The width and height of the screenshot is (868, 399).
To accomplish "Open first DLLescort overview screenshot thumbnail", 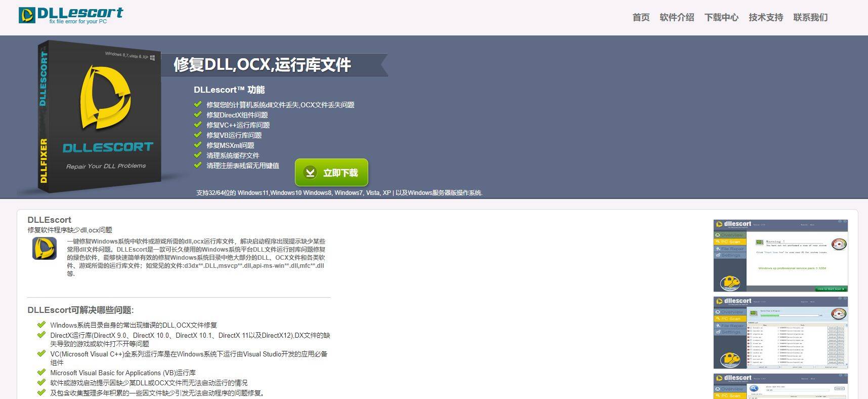I will point(780,256).
